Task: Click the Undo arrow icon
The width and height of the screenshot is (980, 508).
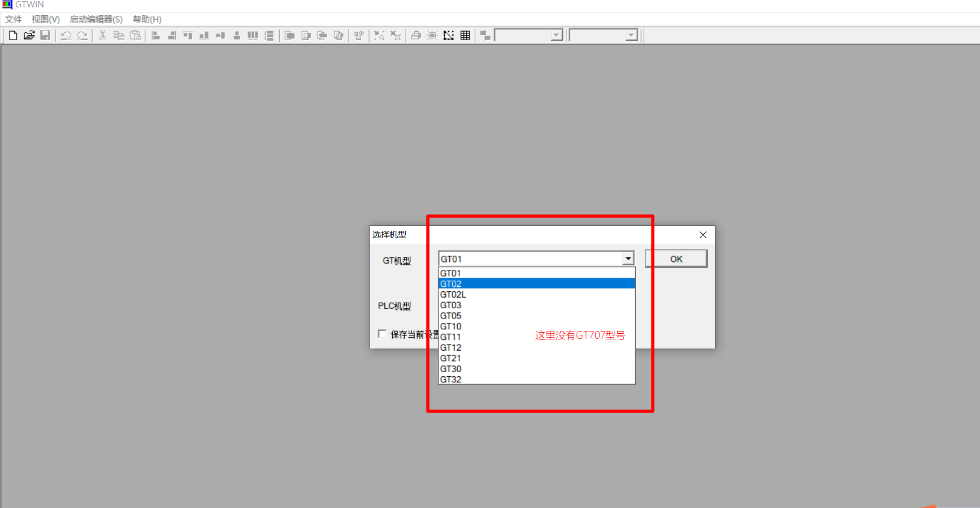Action: [66, 36]
